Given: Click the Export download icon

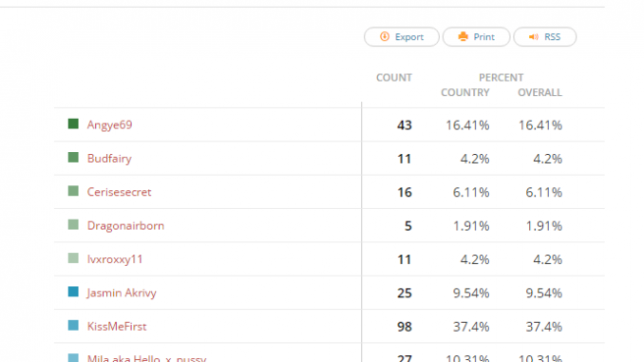Looking at the screenshot, I should [385, 36].
